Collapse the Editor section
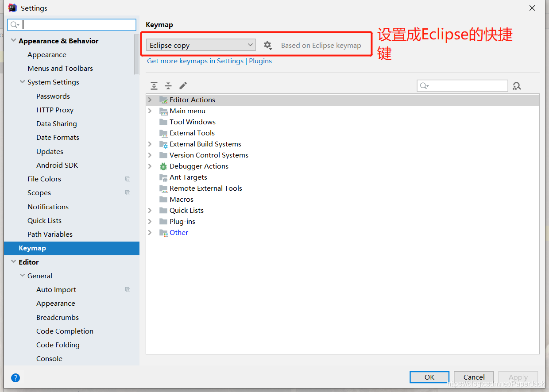The image size is (549, 392). tap(13, 262)
